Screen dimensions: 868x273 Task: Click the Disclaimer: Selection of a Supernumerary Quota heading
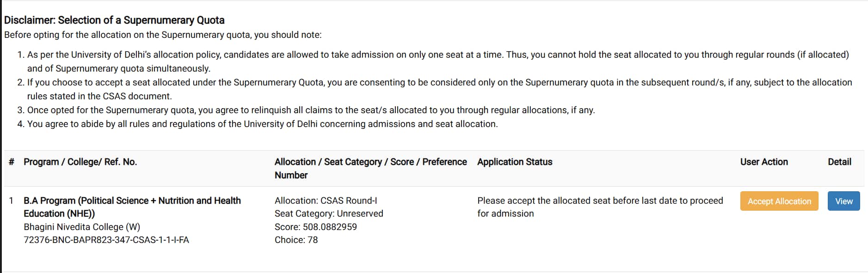tap(114, 20)
